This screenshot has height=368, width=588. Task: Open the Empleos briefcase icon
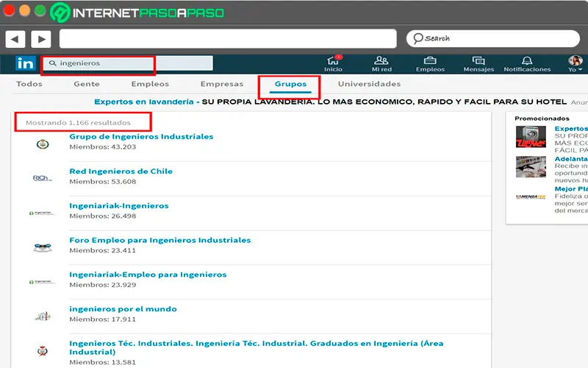pyautogui.click(x=430, y=60)
